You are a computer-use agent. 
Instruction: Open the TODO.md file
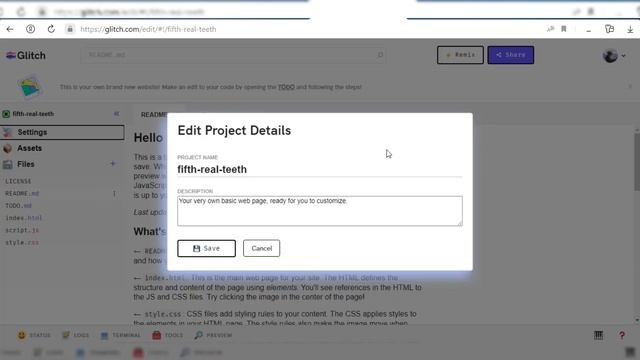(x=18, y=205)
